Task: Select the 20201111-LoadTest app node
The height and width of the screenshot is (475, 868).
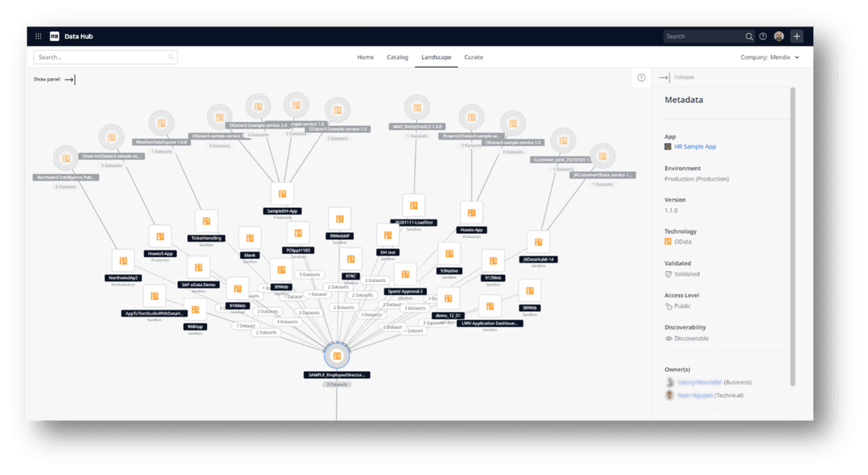Action: [414, 206]
